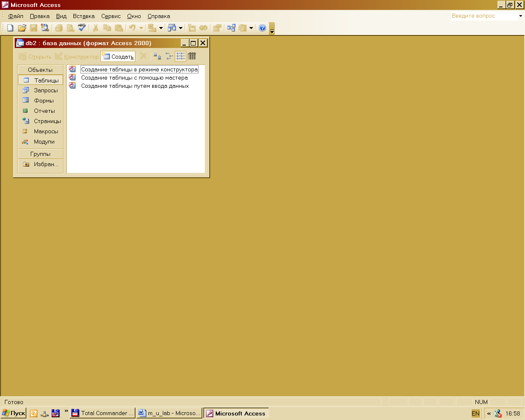Select Отчеты in Objects panel
Viewport: 525px width, 420px height.
41,111
